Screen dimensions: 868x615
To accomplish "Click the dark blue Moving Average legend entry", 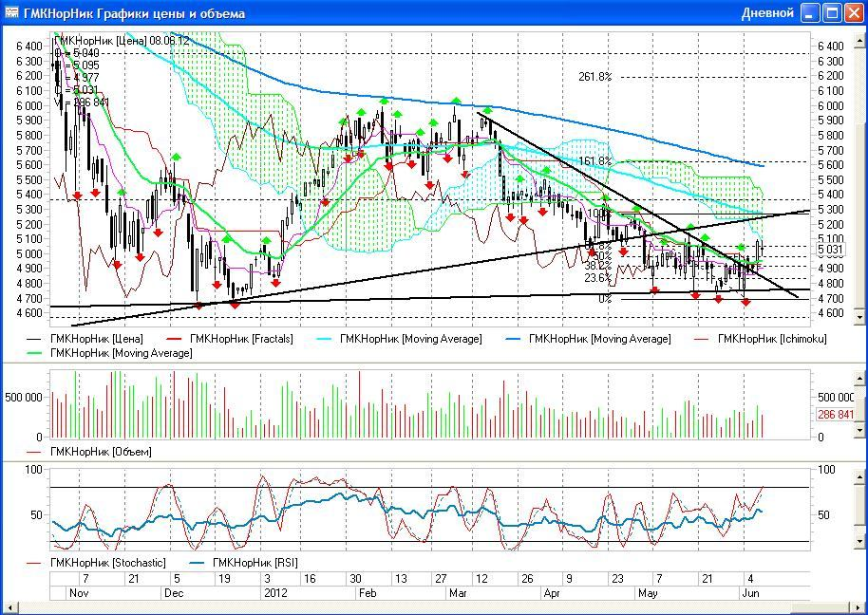I will (x=599, y=339).
